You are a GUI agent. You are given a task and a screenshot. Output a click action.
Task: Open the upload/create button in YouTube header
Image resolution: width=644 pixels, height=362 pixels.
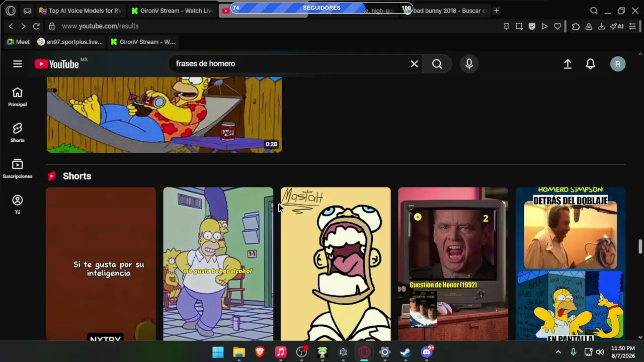(568, 64)
